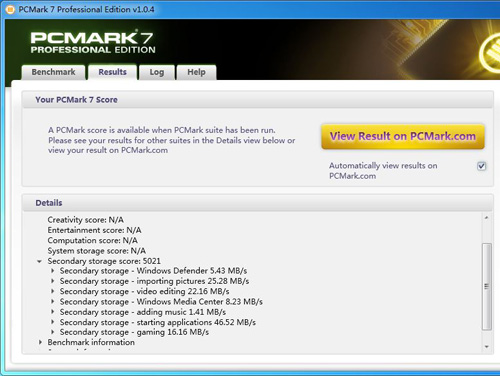This screenshot has width=500, height=376.
Task: Click the Details list scrollbar thumb
Action: [x=487, y=287]
